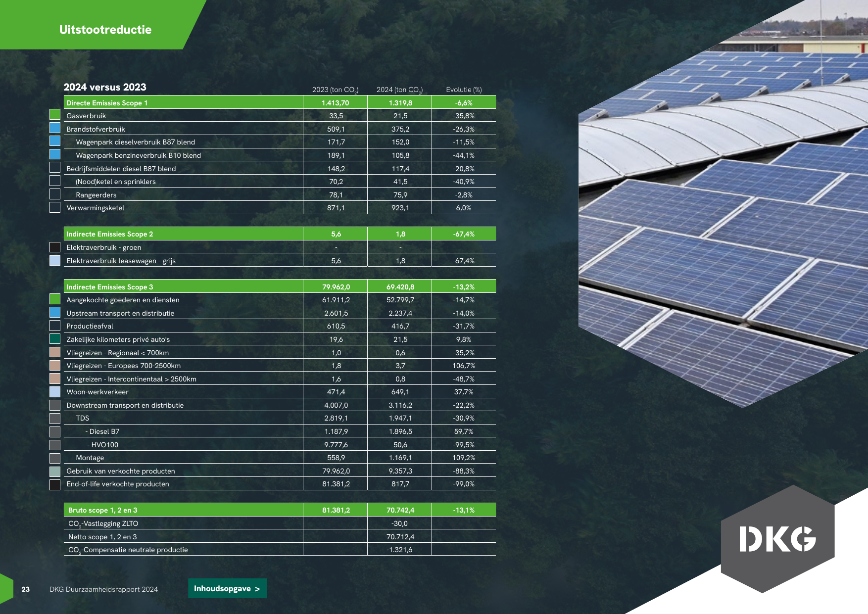
Task: Click the page number 23
Action: pos(26,589)
